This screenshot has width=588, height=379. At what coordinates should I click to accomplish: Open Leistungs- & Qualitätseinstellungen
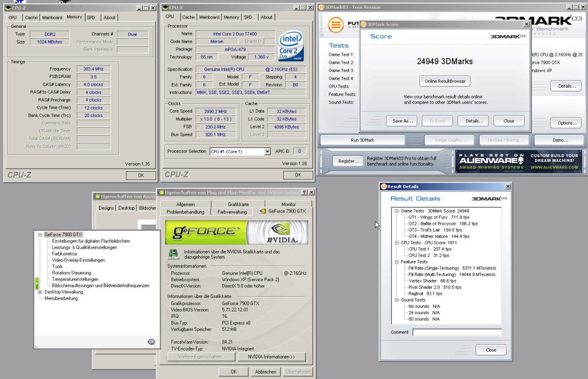click(84, 247)
